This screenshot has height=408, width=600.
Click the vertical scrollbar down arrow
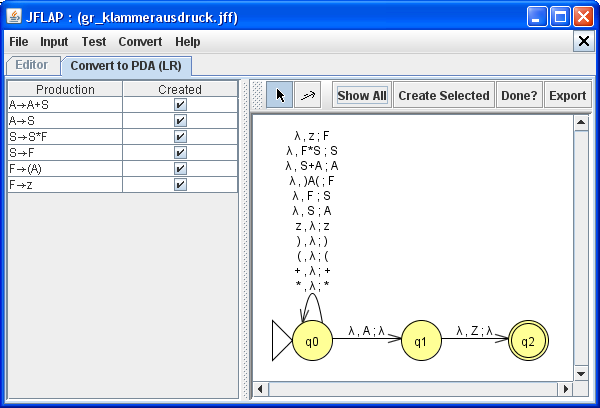tap(581, 372)
